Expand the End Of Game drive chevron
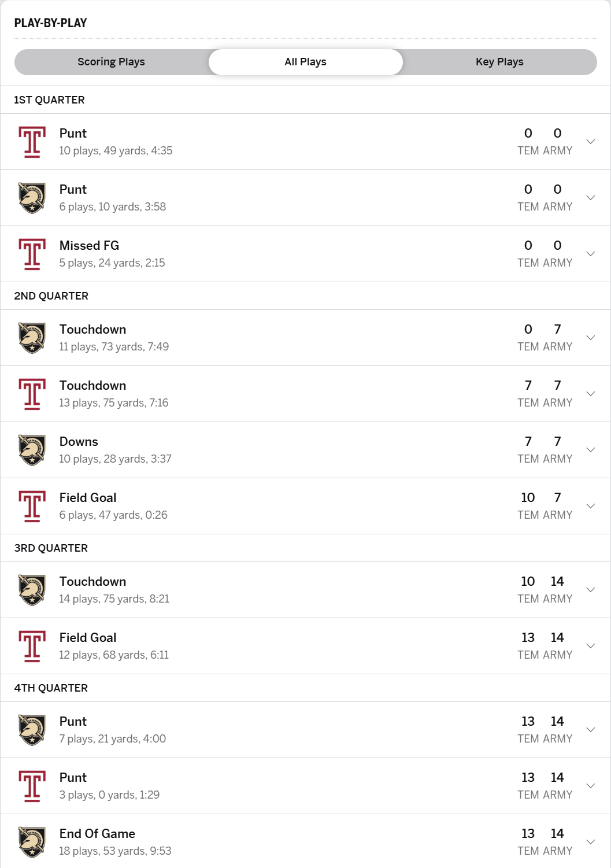The width and height of the screenshot is (611, 868). 590,842
